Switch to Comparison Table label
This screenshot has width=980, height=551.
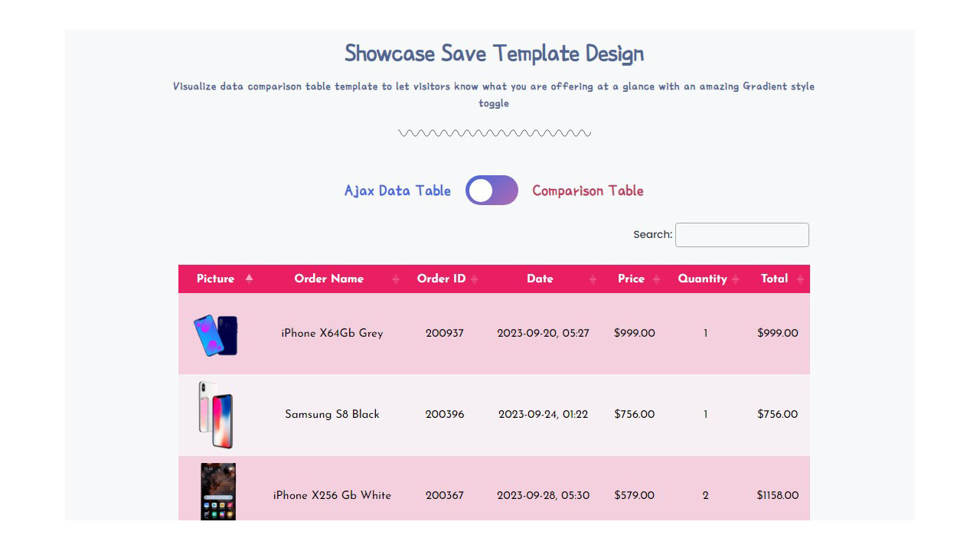587,191
